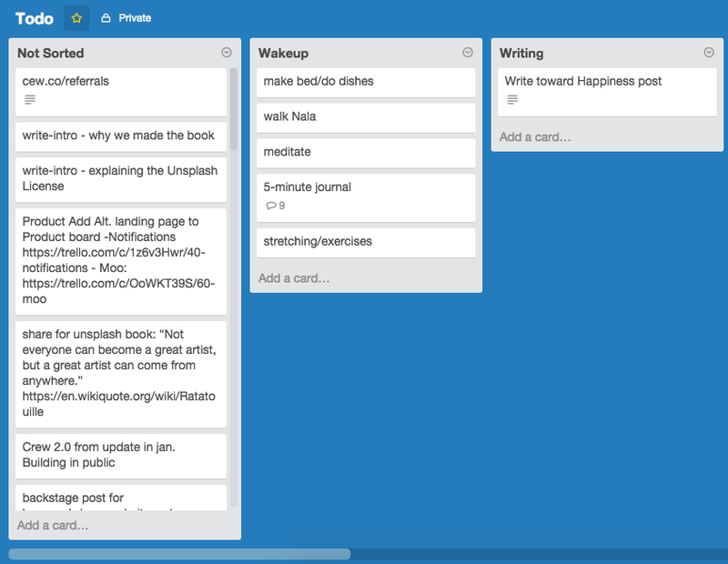Image resolution: width=728 pixels, height=564 pixels.
Task: Click description icon on cew.co/referrals card
Action: pyautogui.click(x=30, y=99)
